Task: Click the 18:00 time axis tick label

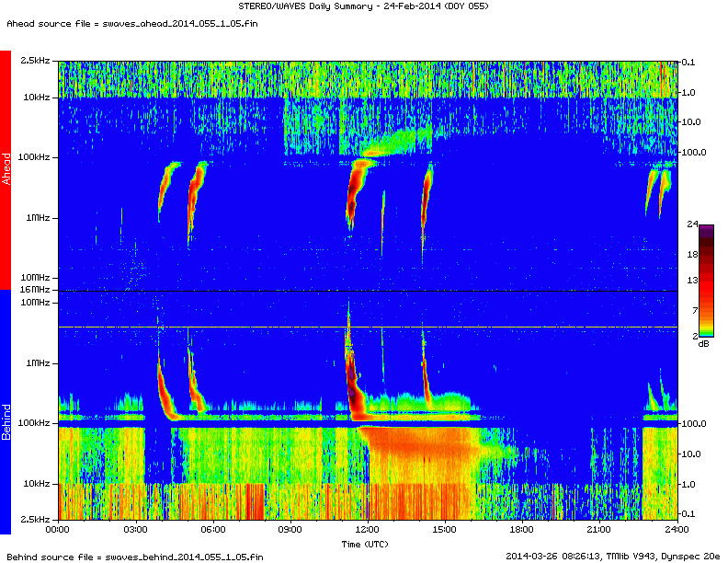Action: point(522,530)
